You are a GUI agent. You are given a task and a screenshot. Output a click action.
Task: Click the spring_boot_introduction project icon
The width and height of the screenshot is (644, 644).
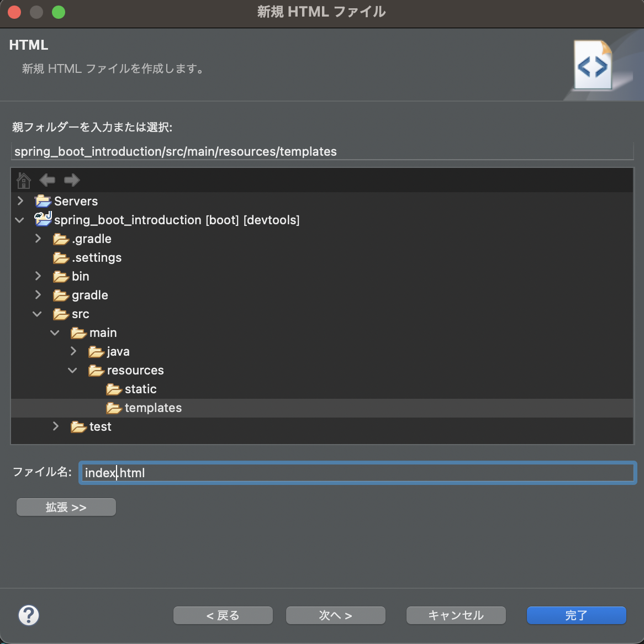click(x=43, y=219)
